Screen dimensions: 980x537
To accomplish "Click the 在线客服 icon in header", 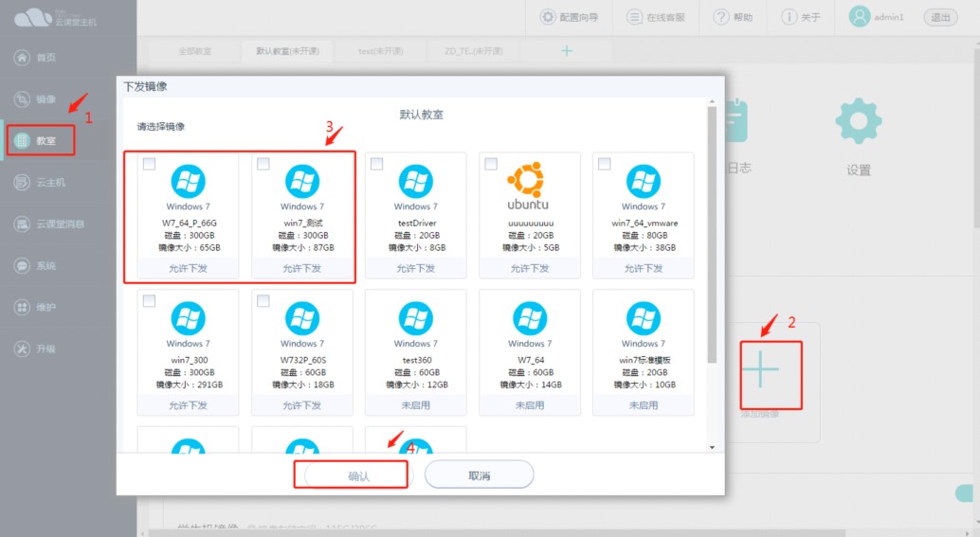I will 634,17.
